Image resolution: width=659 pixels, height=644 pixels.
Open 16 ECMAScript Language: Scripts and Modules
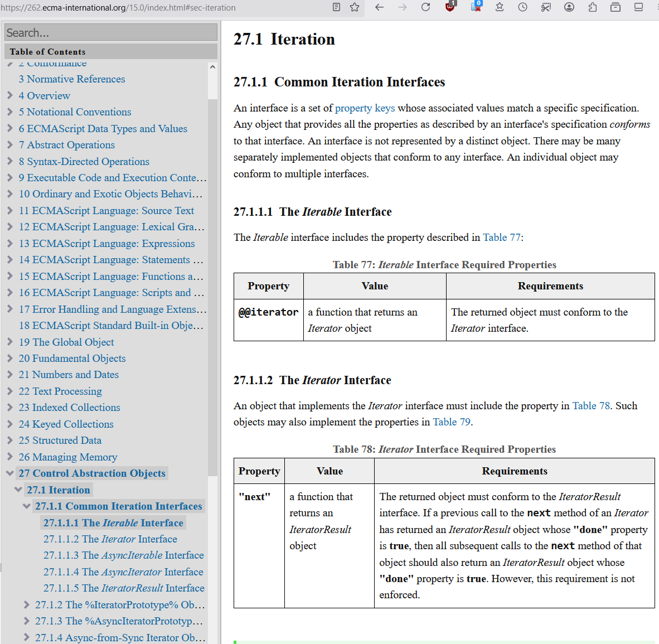tap(112, 293)
